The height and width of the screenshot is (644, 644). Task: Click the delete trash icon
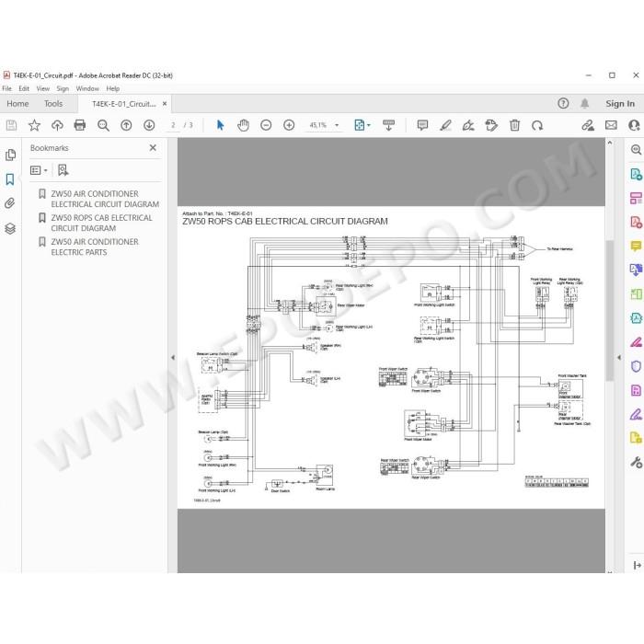coord(514,125)
